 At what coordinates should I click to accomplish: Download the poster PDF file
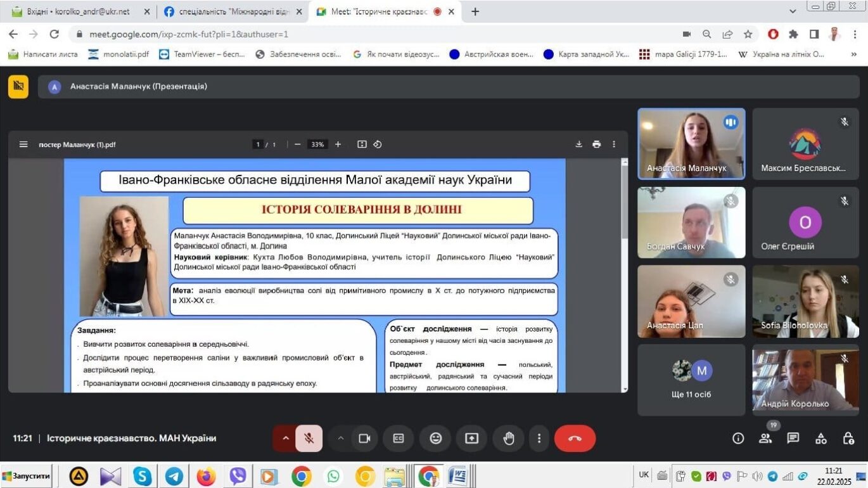[x=578, y=144]
